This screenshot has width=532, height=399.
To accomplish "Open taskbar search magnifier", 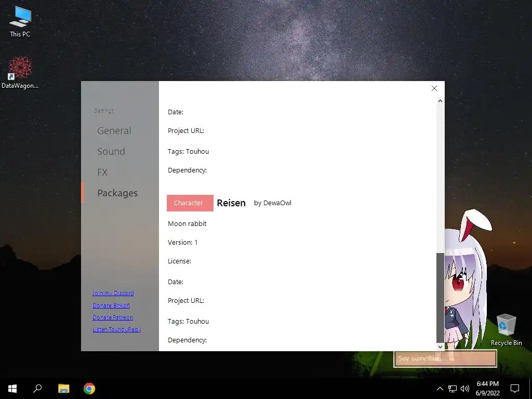I will pyautogui.click(x=37, y=389).
